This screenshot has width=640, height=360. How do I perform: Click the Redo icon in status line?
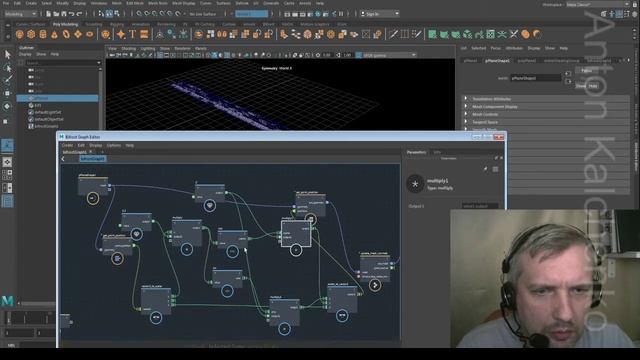click(x=79, y=14)
